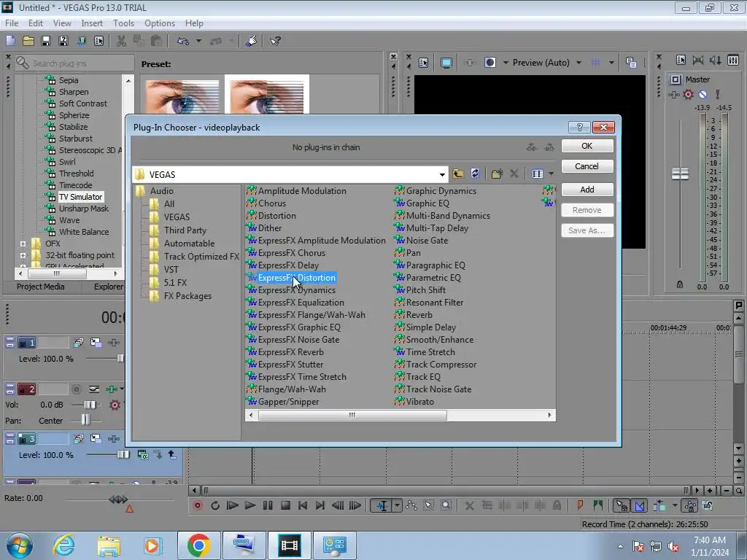
Task: Click the What's This help cursor icon
Action: 275,41
